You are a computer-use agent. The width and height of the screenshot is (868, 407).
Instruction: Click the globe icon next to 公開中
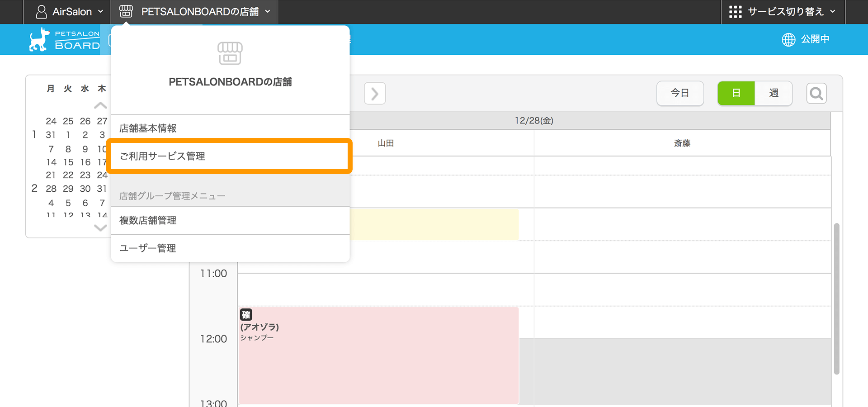pyautogui.click(x=788, y=40)
